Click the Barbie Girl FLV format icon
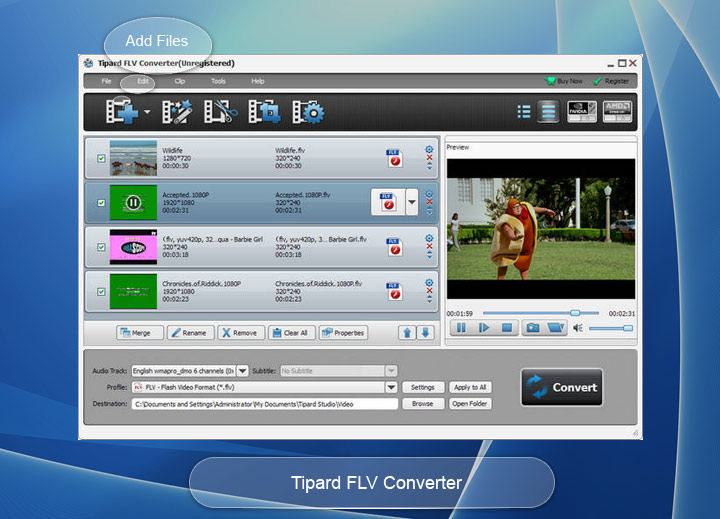This screenshot has width=720, height=519. pyautogui.click(x=394, y=247)
